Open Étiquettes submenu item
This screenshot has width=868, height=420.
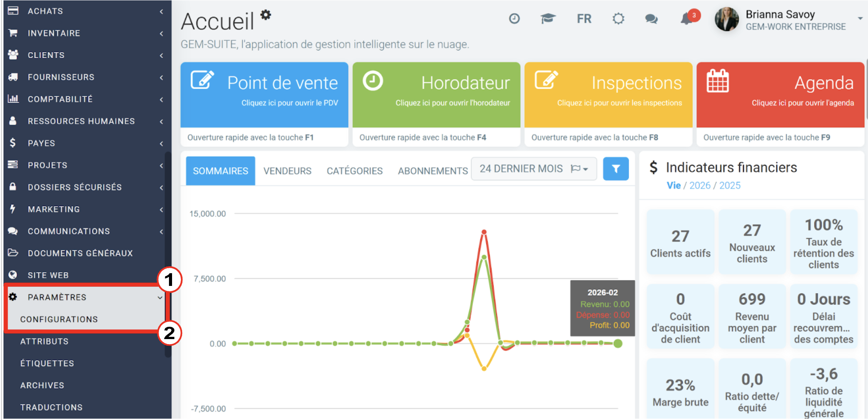(x=47, y=363)
